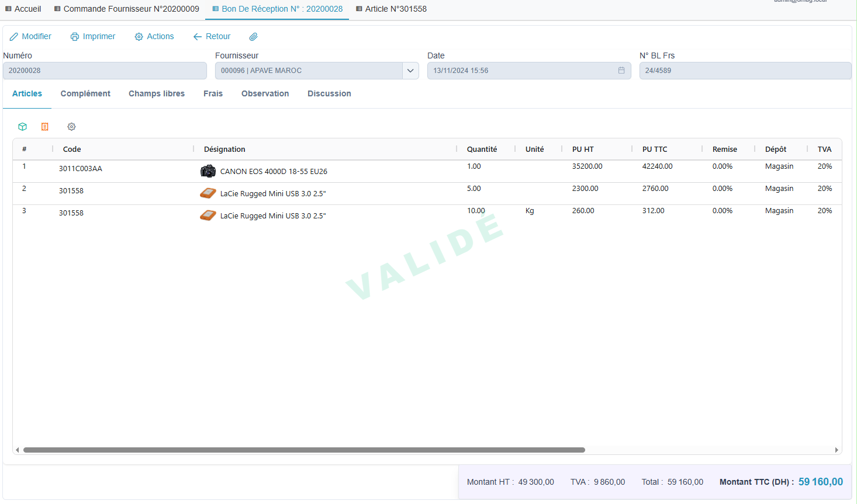Image resolution: width=857 pixels, height=504 pixels.
Task: Expand the Fournisseur dropdown arrow
Action: [x=410, y=71]
